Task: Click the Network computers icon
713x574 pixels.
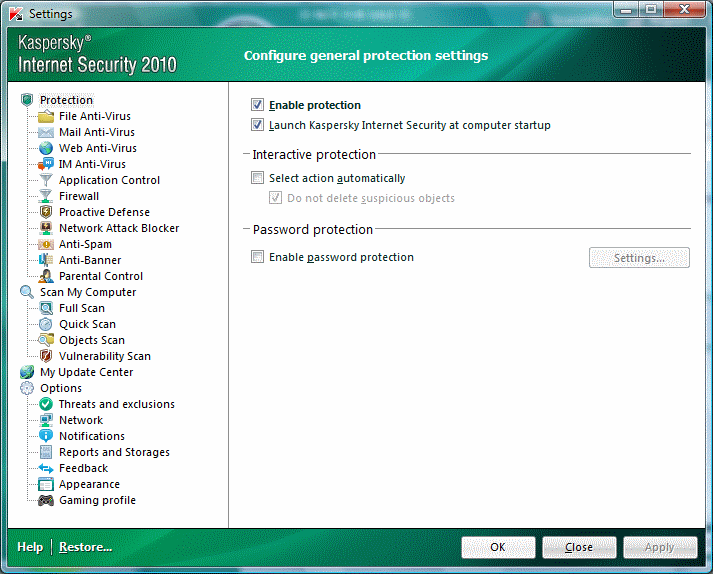Action: coord(45,420)
